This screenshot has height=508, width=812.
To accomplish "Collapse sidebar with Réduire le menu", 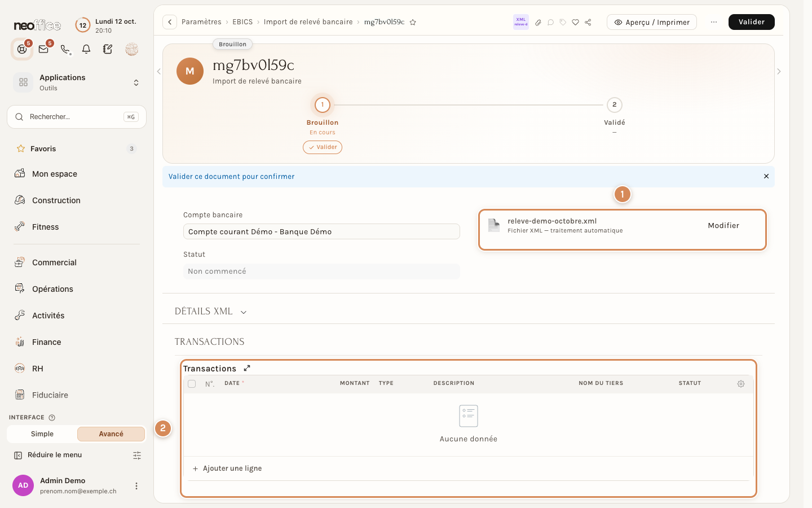I will [x=48, y=455].
